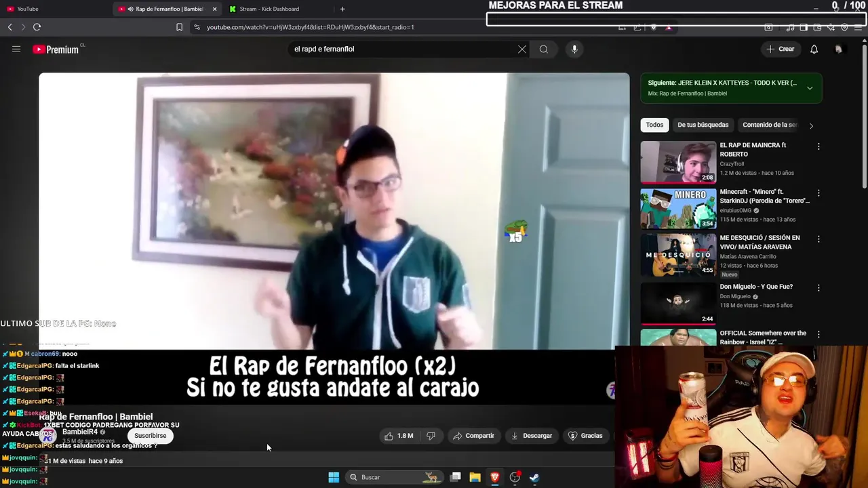Open the Brave VPN shield icon
868x488 pixels.
pos(844,27)
